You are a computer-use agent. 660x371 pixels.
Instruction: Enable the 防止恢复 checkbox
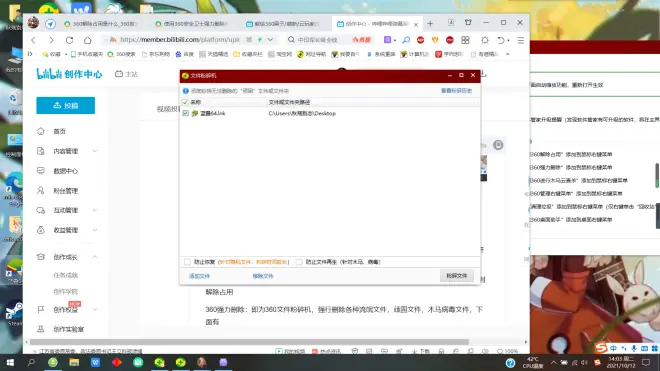(x=187, y=262)
